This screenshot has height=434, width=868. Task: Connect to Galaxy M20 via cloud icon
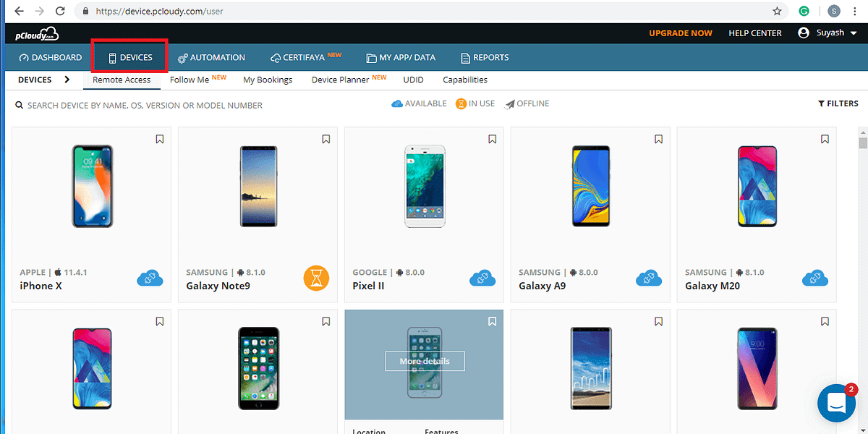[815, 278]
